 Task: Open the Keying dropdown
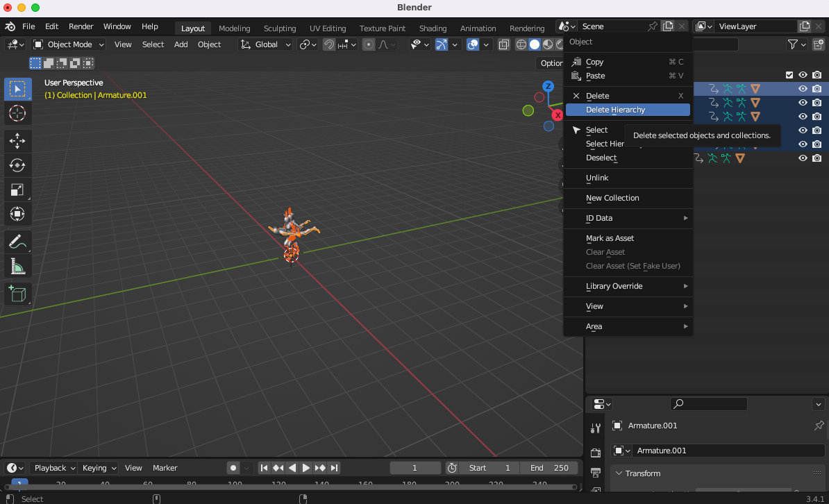point(99,468)
